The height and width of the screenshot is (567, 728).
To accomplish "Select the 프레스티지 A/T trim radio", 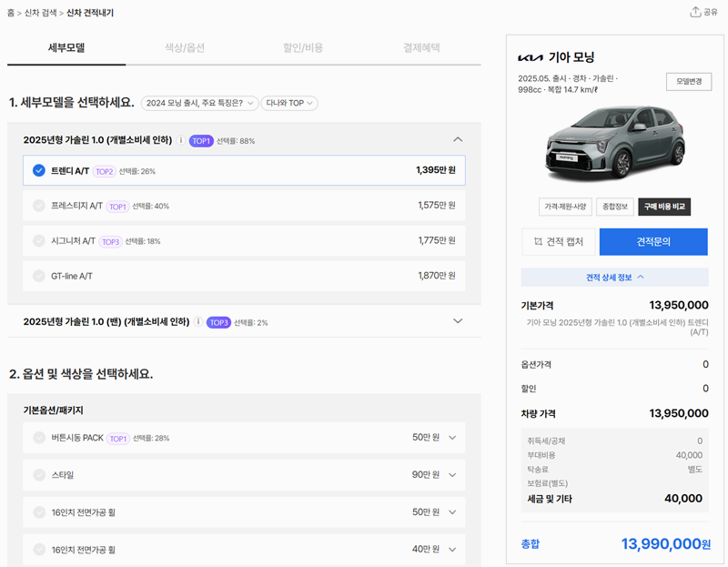I will pos(39,206).
